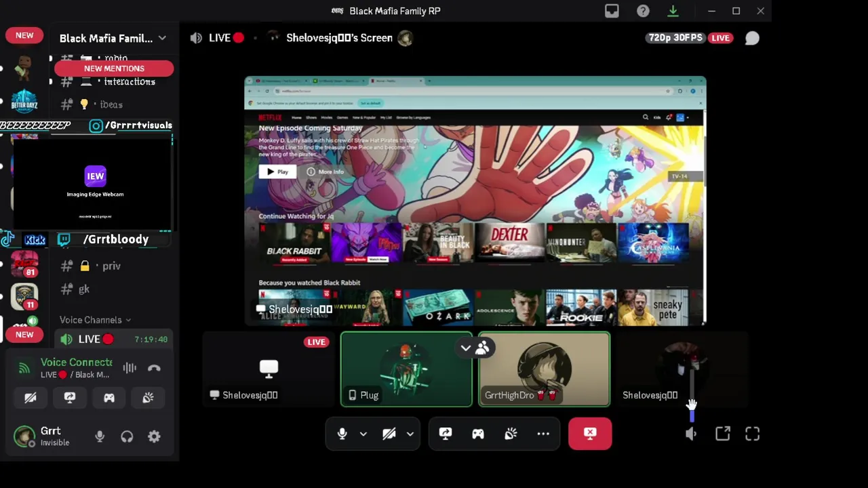Viewport: 868px width, 488px height.
Task: Open connection signal info icon
Action: (x=24, y=369)
